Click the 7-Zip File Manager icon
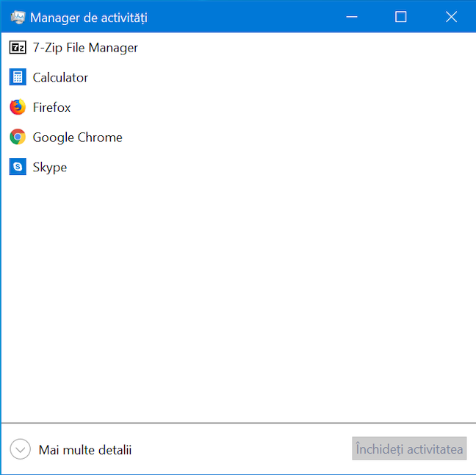This screenshot has width=476, height=475. [x=18, y=48]
